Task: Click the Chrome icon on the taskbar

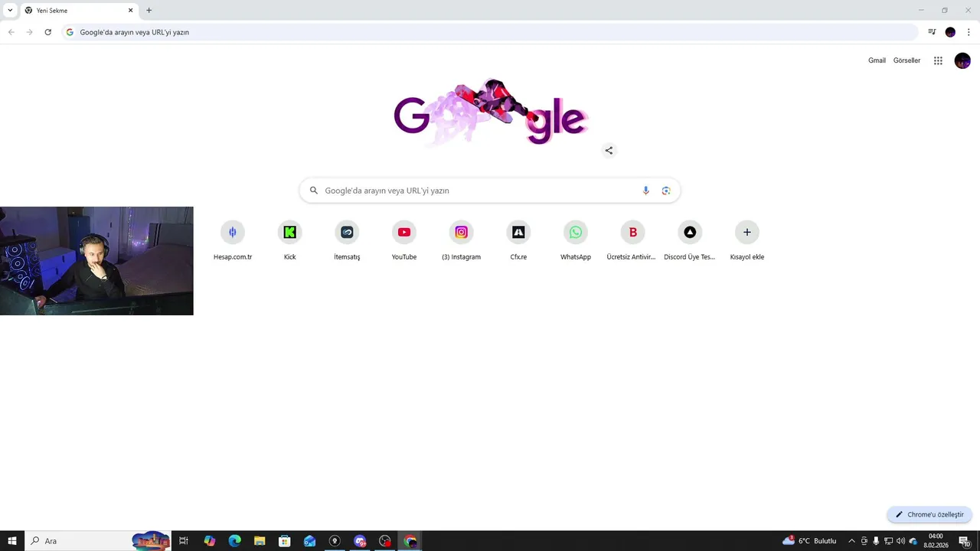Action: [410, 541]
